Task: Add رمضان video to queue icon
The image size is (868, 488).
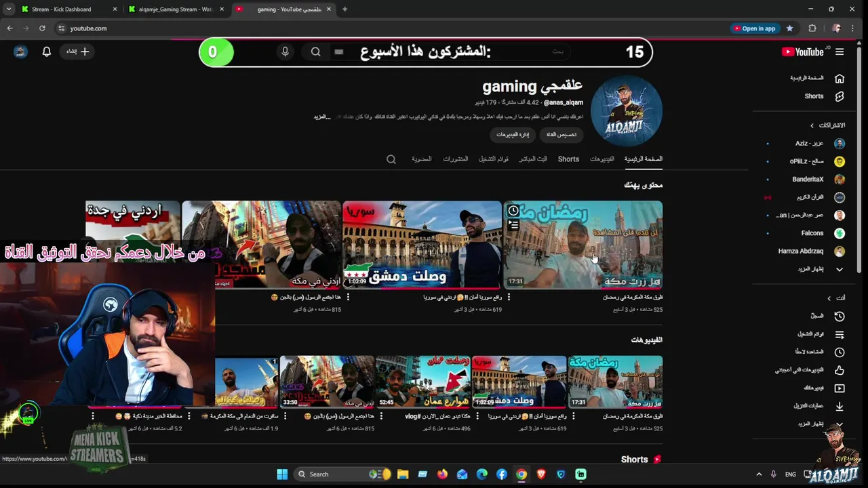Action: pos(513,225)
